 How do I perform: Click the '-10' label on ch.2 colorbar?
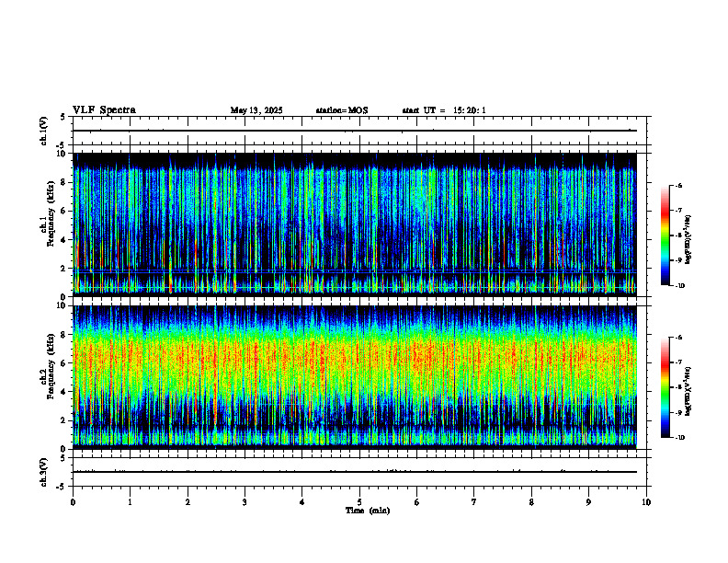pos(679,437)
